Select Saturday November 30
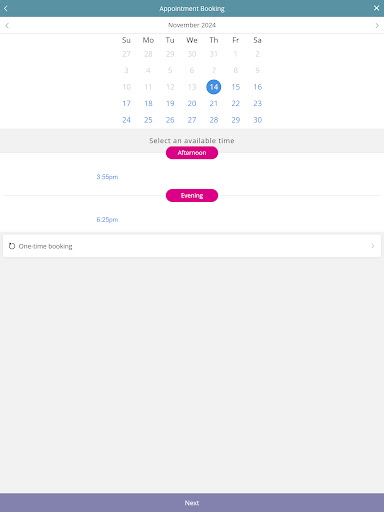 (x=258, y=120)
